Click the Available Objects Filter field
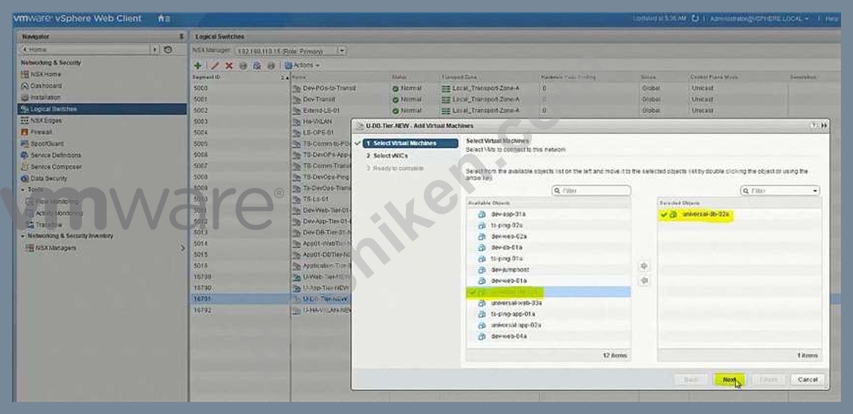 click(591, 191)
